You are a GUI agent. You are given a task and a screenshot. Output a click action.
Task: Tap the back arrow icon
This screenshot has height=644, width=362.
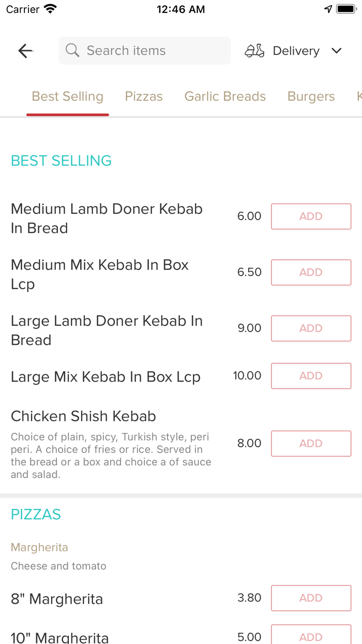25,51
